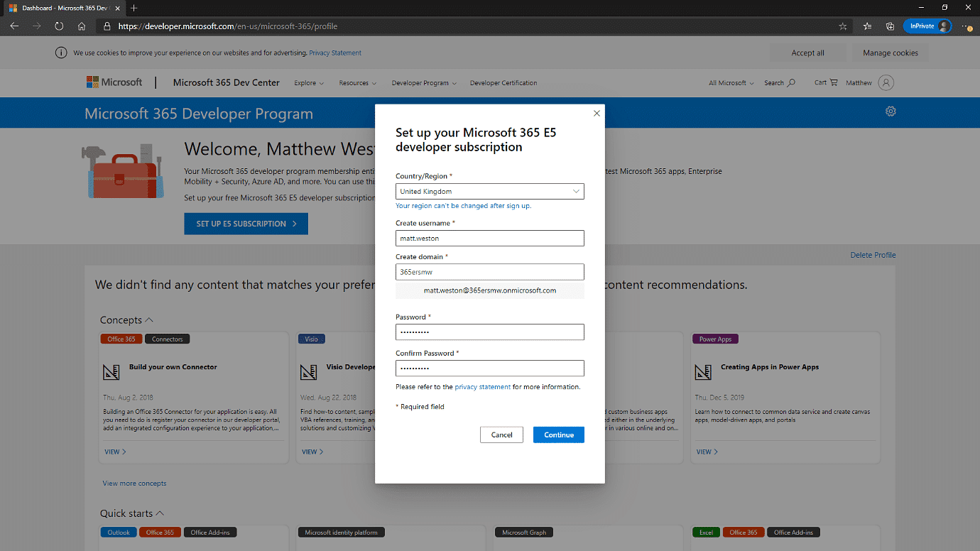Click the browser refresh icon
Viewport: 980px width, 551px height.
click(x=59, y=26)
